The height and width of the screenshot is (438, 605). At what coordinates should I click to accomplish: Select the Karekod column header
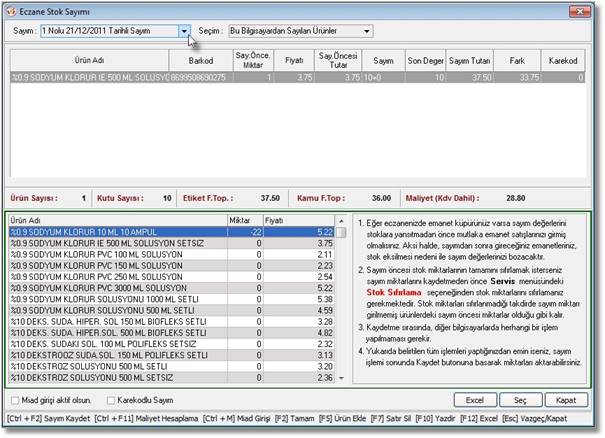[566, 60]
